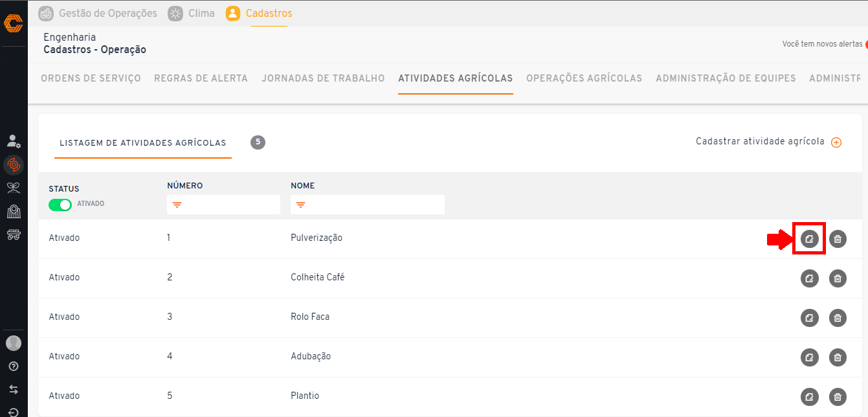Click the Cadastros person icon
Image resolution: width=868 pixels, height=417 pixels.
point(233,13)
